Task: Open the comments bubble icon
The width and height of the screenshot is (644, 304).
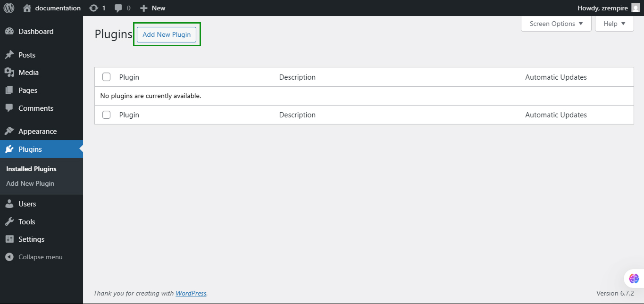Action: [118, 8]
